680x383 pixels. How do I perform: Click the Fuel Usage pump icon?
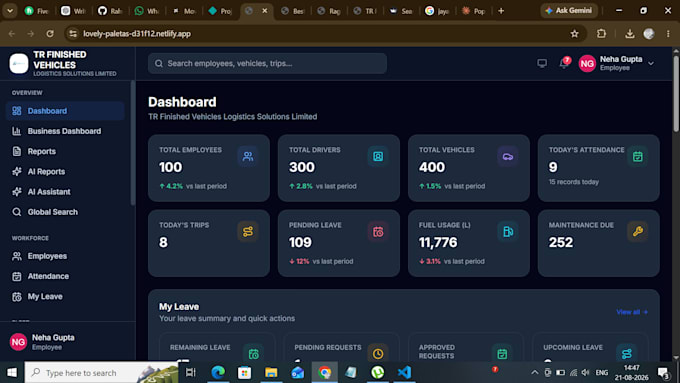pos(508,232)
